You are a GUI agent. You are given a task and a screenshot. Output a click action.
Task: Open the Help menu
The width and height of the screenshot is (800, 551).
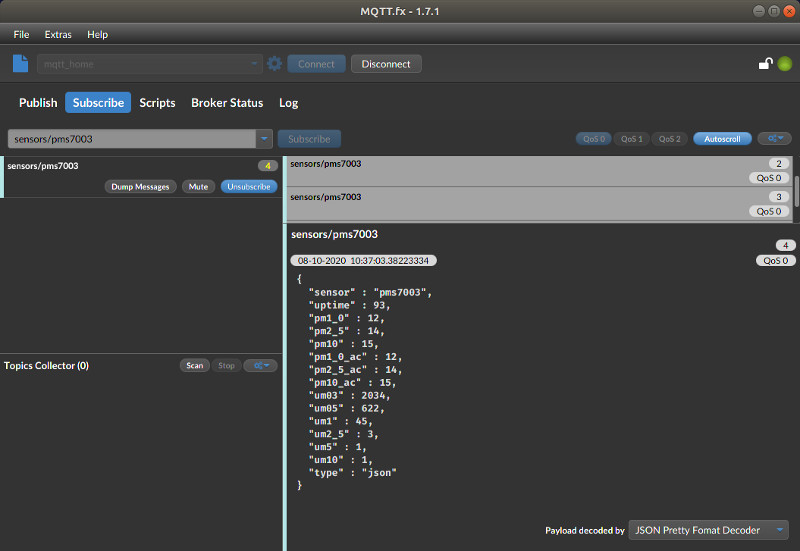pyautogui.click(x=97, y=34)
